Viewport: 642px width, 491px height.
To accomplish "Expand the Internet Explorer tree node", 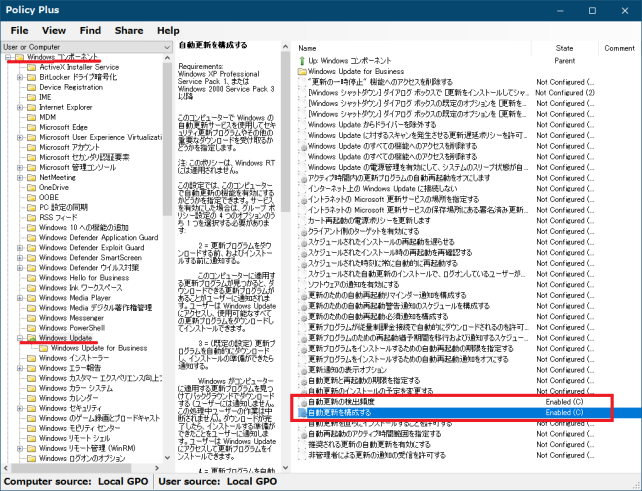I will point(20,107).
